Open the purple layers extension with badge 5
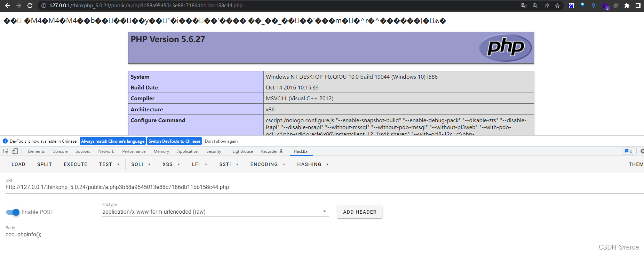 [605, 6]
